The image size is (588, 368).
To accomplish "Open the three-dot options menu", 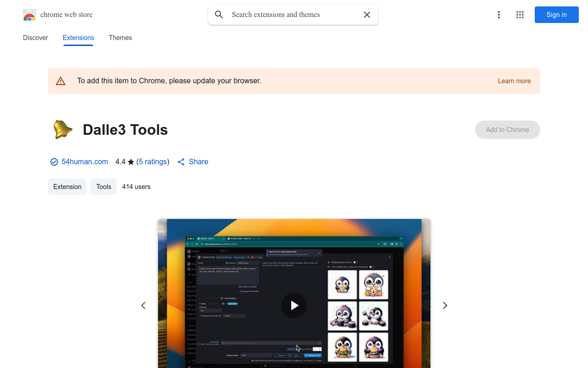I will click(x=499, y=15).
